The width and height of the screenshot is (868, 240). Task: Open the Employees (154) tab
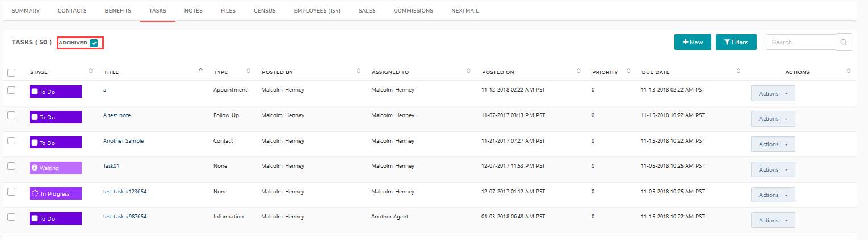click(317, 11)
